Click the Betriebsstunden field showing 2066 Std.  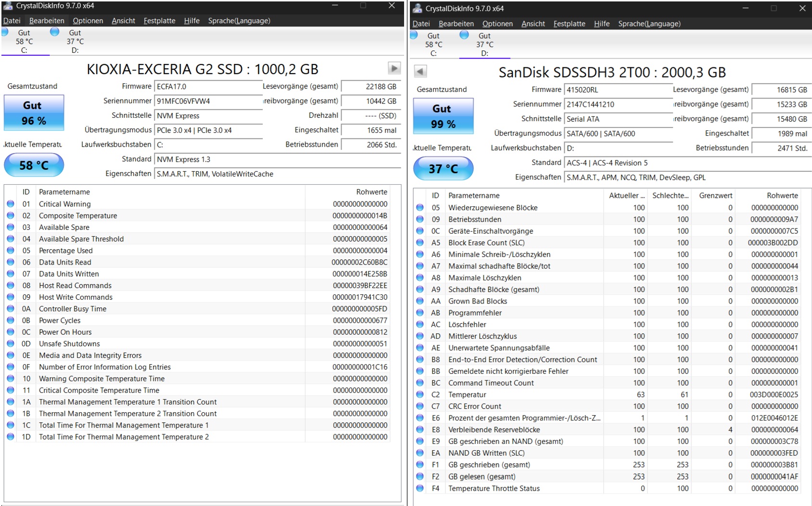tap(371, 145)
